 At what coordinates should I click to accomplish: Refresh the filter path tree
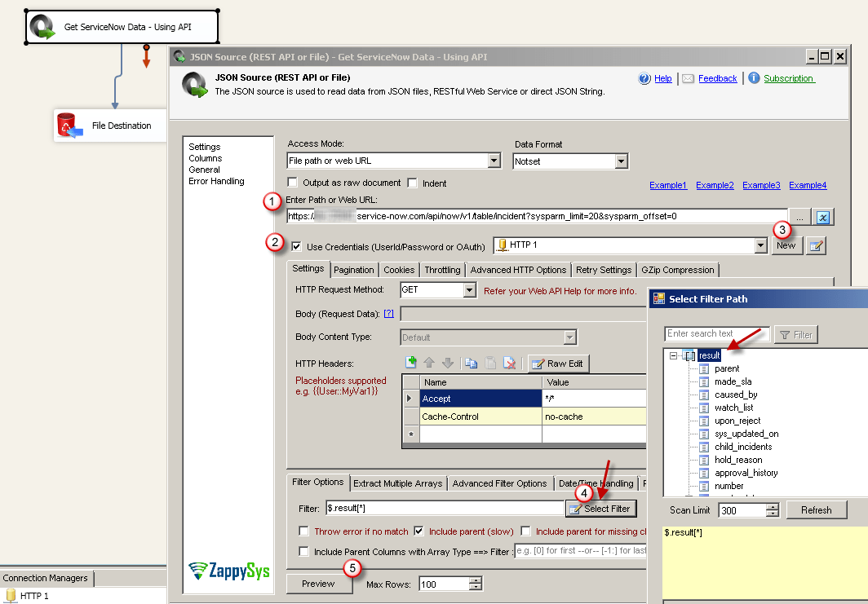coord(817,509)
